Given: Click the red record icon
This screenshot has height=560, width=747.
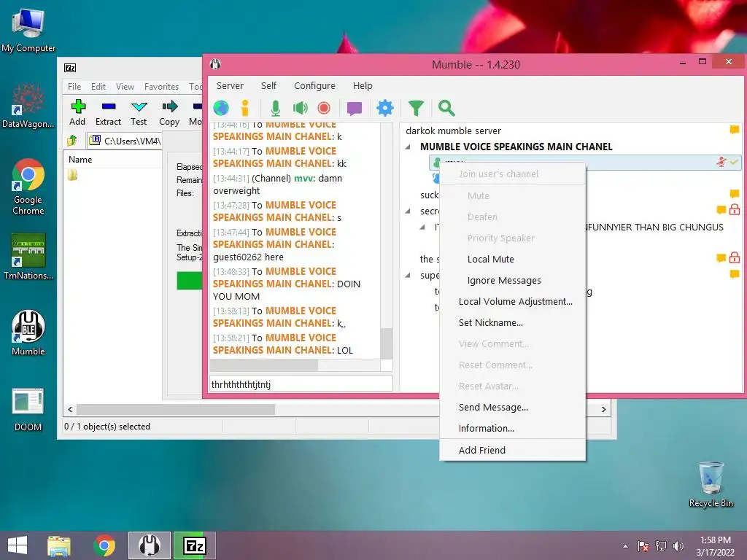Looking at the screenshot, I should click(324, 108).
